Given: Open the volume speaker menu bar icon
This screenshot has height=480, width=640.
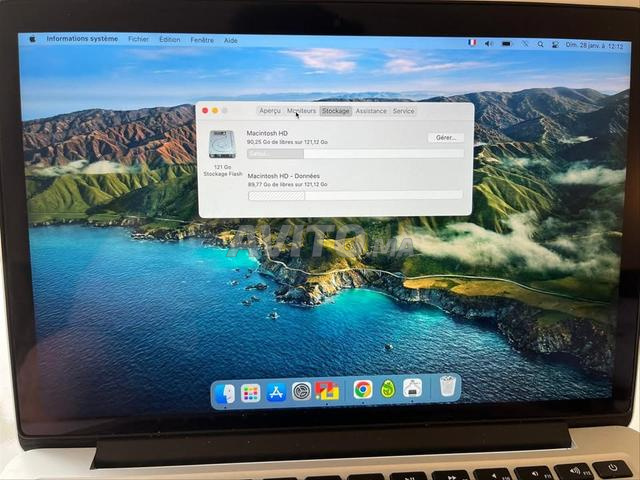Looking at the screenshot, I should click(x=489, y=44).
